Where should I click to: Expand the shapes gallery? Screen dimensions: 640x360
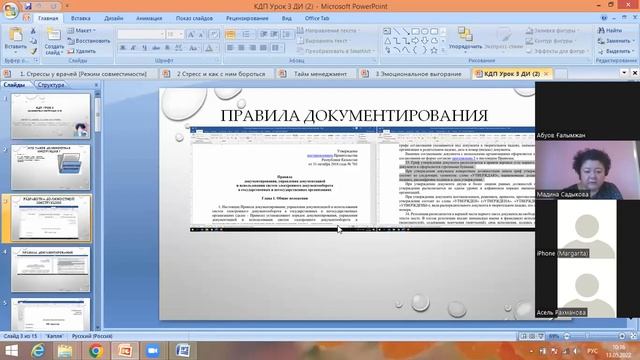(443, 51)
